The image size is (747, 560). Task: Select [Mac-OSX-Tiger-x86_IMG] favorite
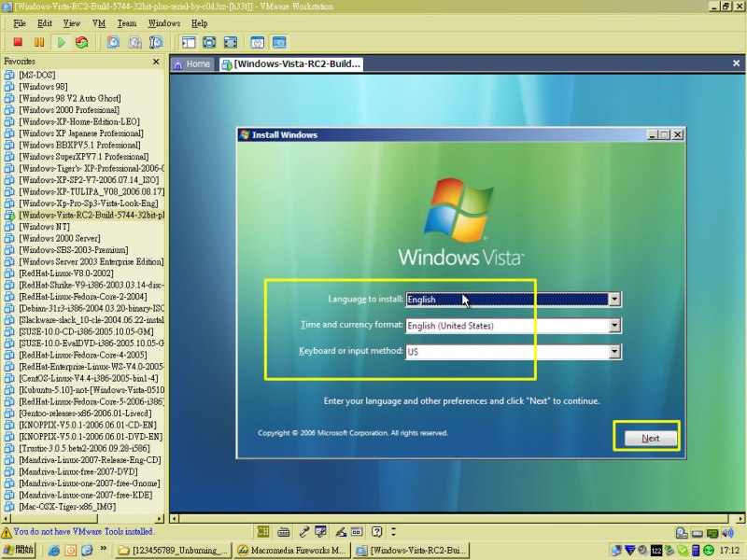coord(67,507)
